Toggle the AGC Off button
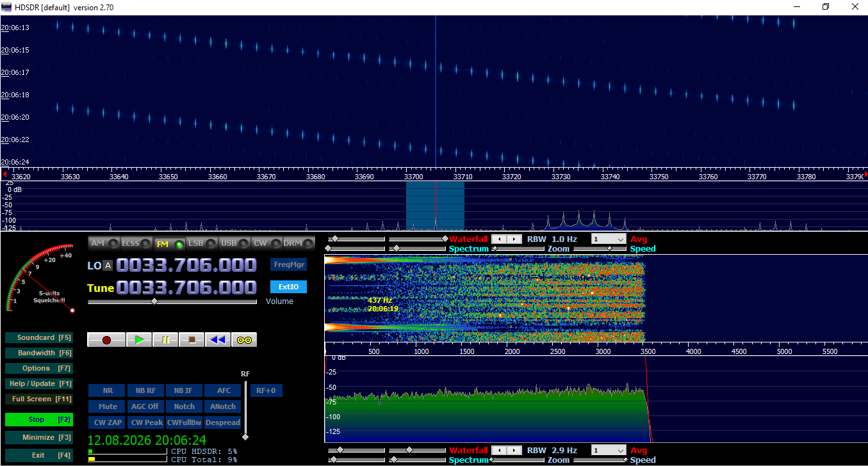The height and width of the screenshot is (466, 868). [x=146, y=406]
